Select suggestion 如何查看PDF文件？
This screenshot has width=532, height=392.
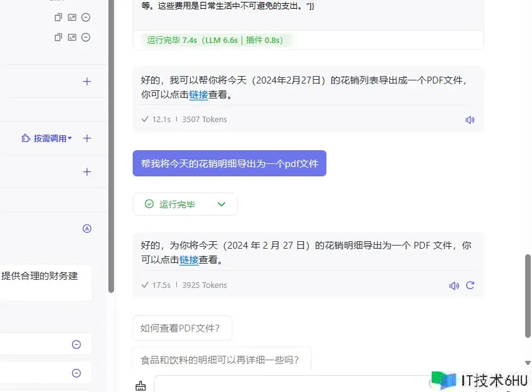pos(182,328)
